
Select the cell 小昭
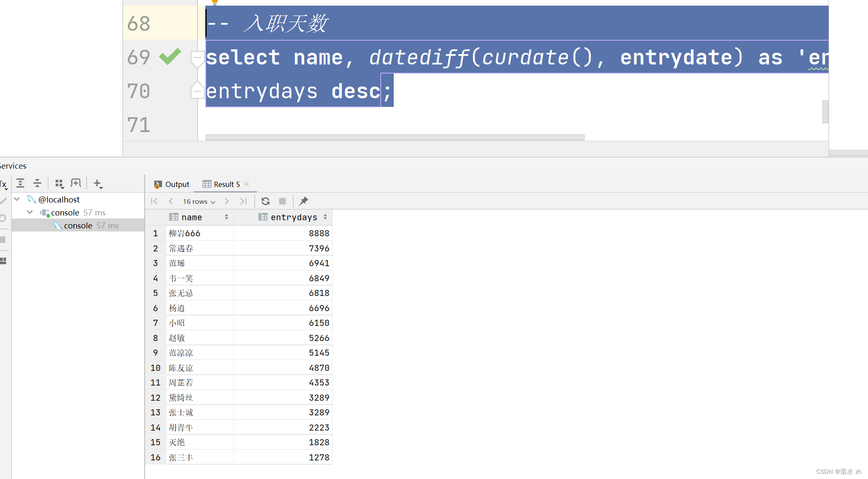pyautogui.click(x=199, y=323)
